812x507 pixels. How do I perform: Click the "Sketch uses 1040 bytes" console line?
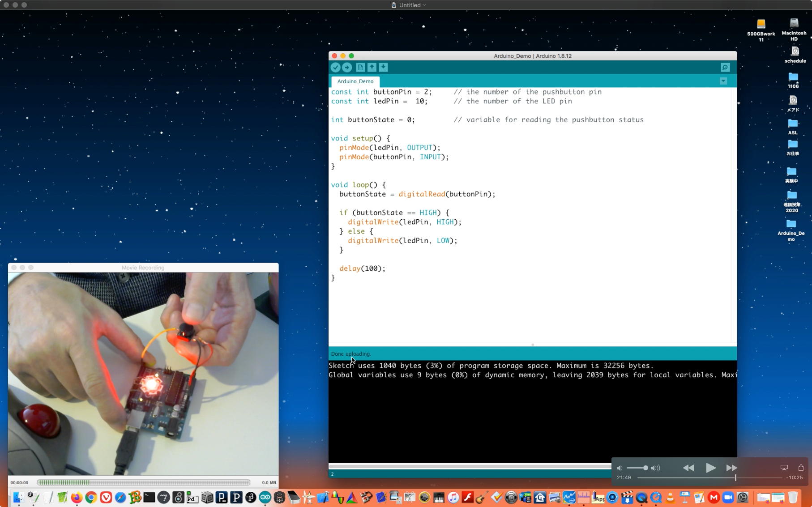[x=491, y=366]
